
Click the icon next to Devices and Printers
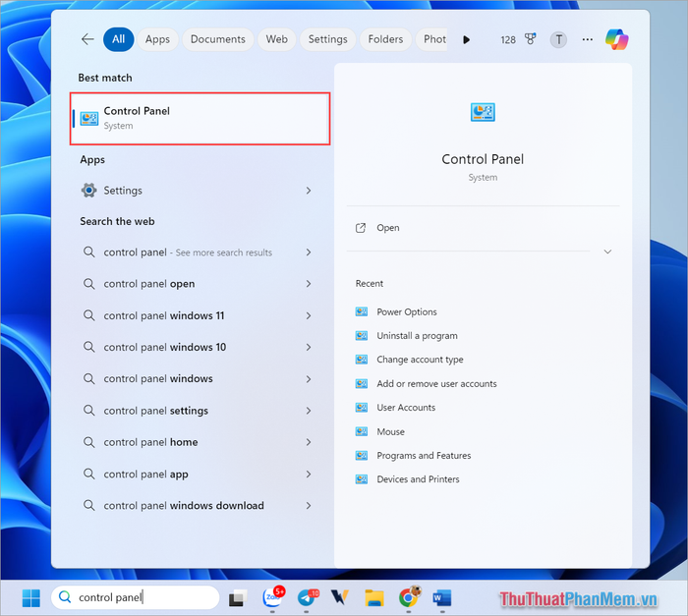tap(361, 479)
